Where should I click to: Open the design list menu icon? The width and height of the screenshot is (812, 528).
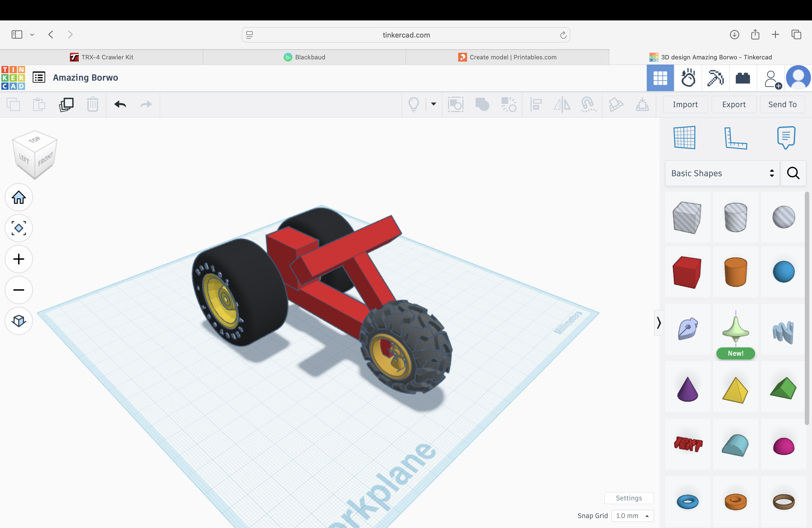[x=39, y=77]
